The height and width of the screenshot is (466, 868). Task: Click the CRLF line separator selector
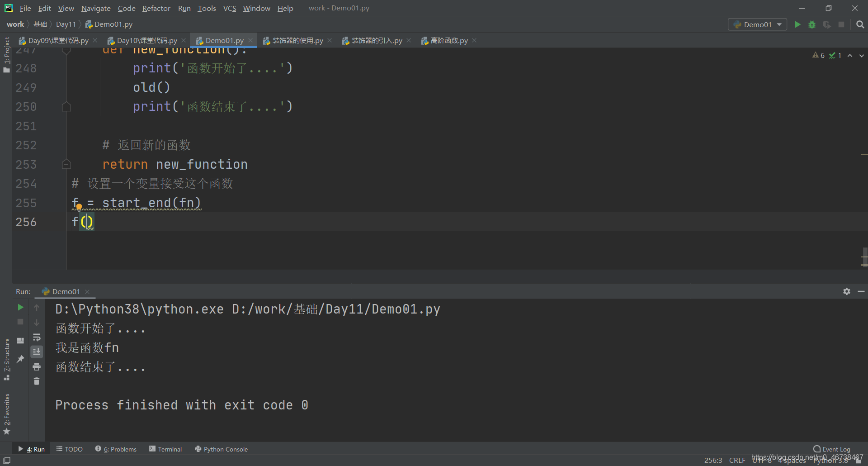click(737, 460)
